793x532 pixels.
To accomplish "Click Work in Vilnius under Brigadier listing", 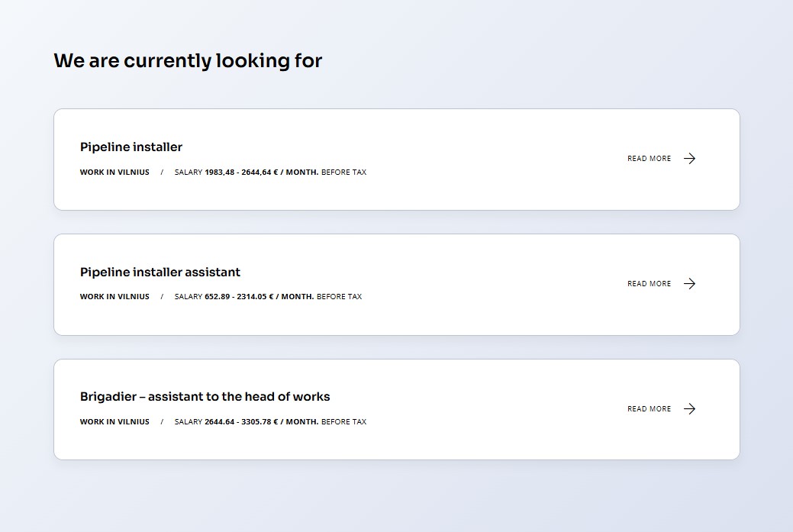I will pos(114,422).
